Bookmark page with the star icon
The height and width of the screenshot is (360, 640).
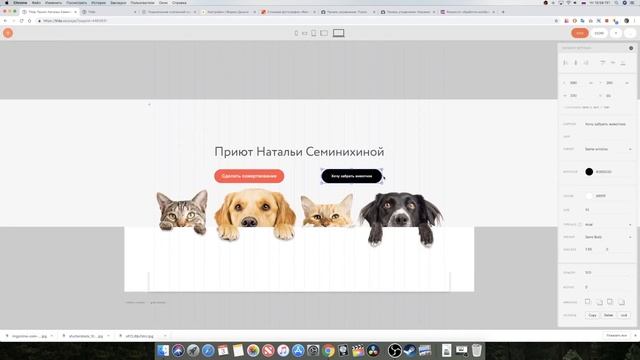(x=556, y=20)
